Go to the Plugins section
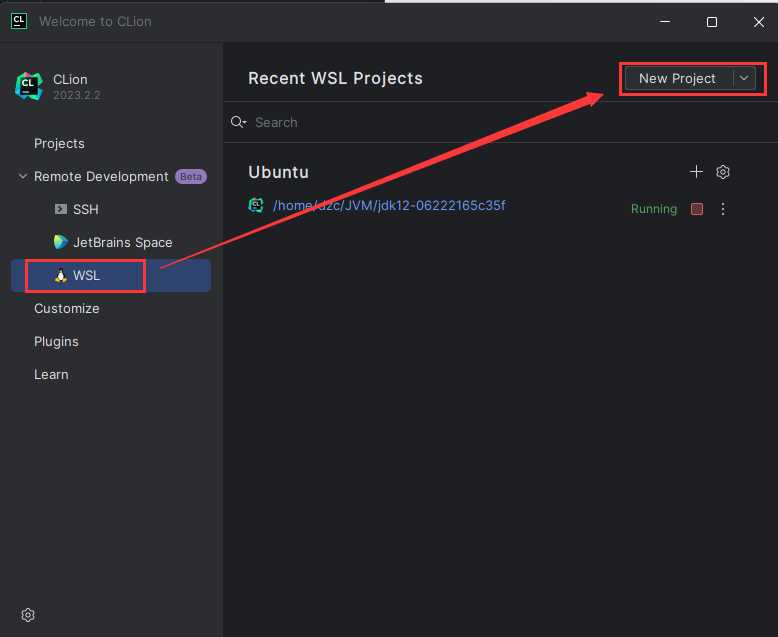Viewport: 778px width, 637px height. coord(56,342)
